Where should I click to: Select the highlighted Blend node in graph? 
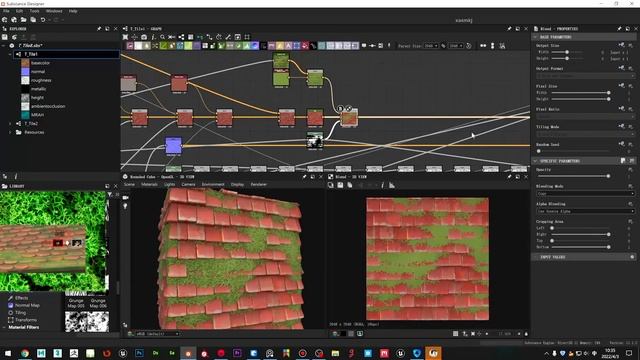349,118
